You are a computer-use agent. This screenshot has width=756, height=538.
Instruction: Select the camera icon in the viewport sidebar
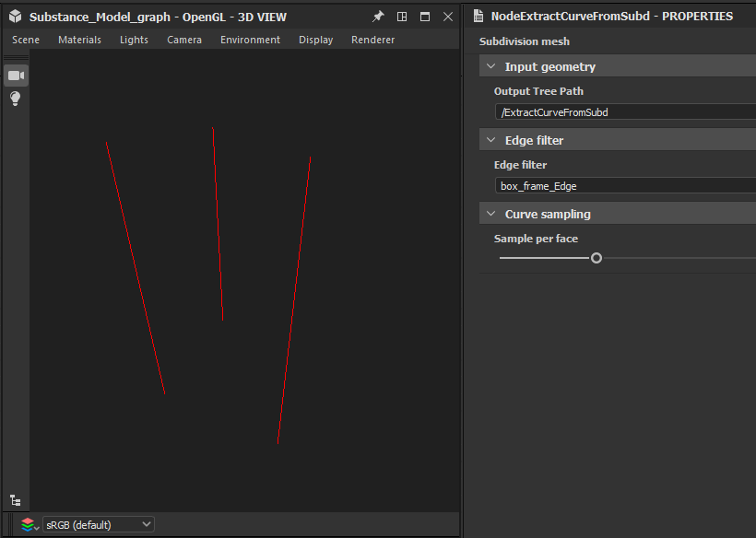click(x=15, y=75)
